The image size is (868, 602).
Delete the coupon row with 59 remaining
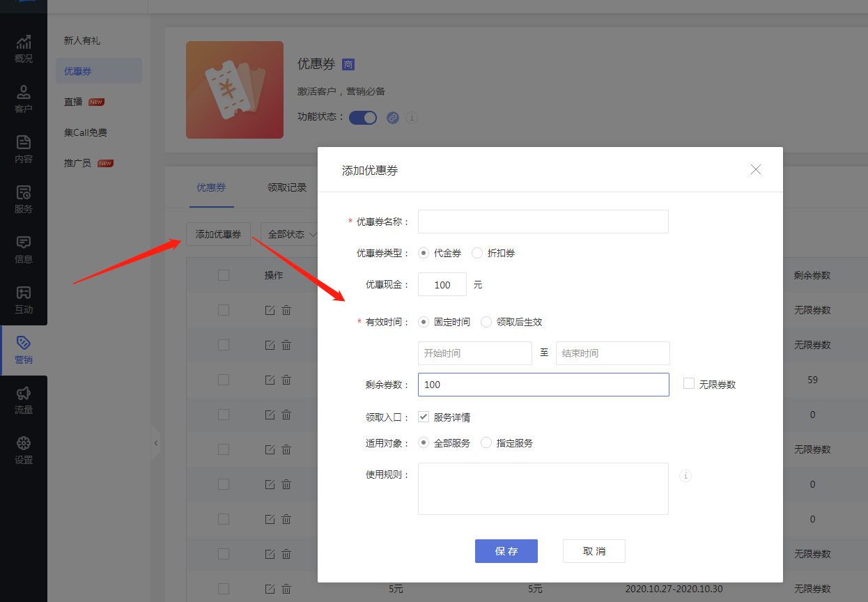(x=286, y=380)
